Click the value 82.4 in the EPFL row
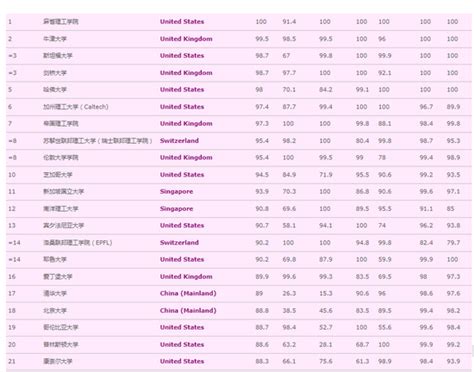Image resolution: width=474 pixels, height=372 pixels. click(426, 243)
